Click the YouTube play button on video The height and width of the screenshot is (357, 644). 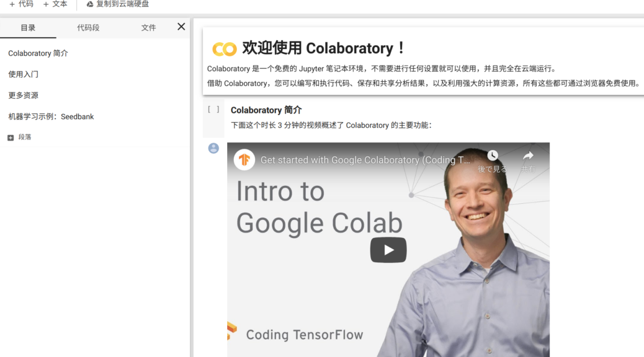[388, 250]
